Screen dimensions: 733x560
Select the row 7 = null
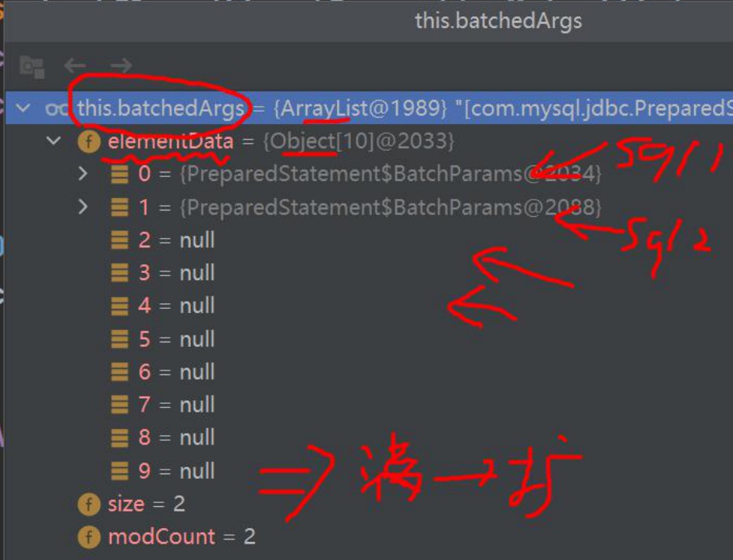point(368,404)
